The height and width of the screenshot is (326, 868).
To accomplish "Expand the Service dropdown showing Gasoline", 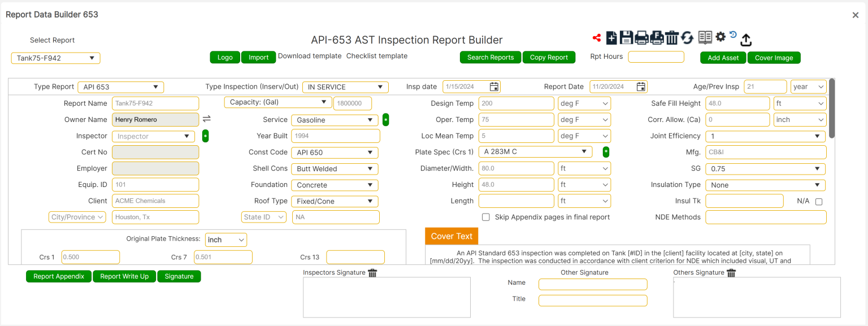I will 335,120.
